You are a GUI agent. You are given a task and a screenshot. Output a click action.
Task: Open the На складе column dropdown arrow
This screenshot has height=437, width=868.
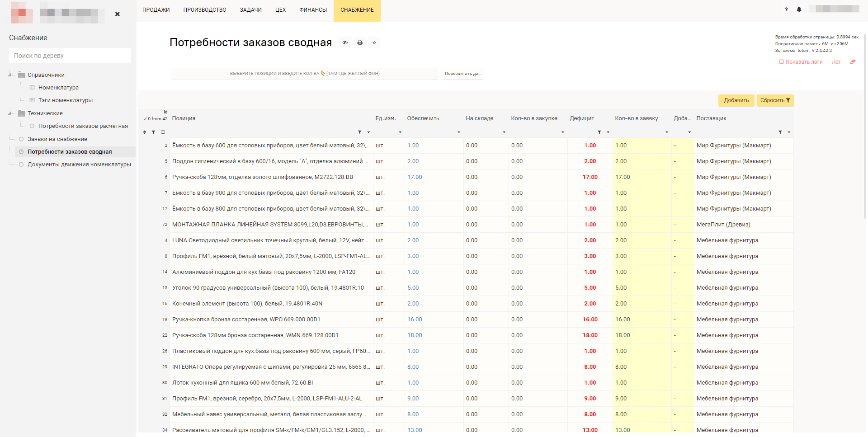(x=504, y=132)
